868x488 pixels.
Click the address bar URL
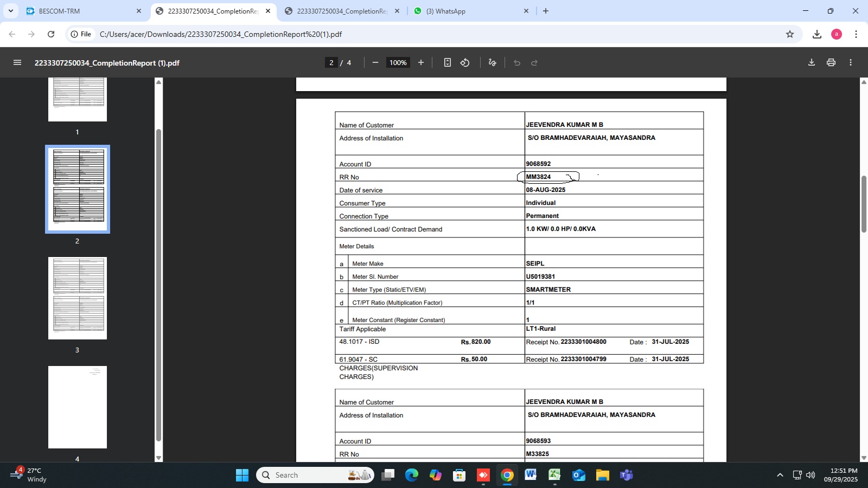click(x=221, y=34)
